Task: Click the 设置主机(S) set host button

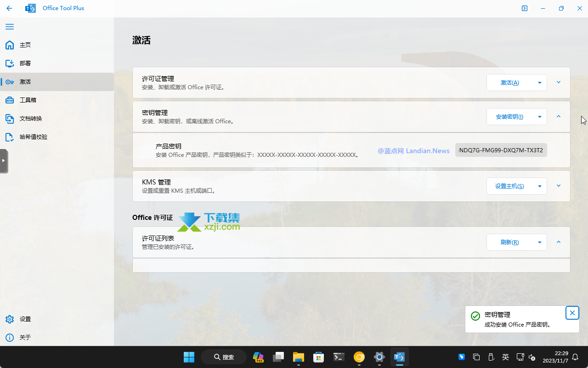Action: click(x=509, y=186)
